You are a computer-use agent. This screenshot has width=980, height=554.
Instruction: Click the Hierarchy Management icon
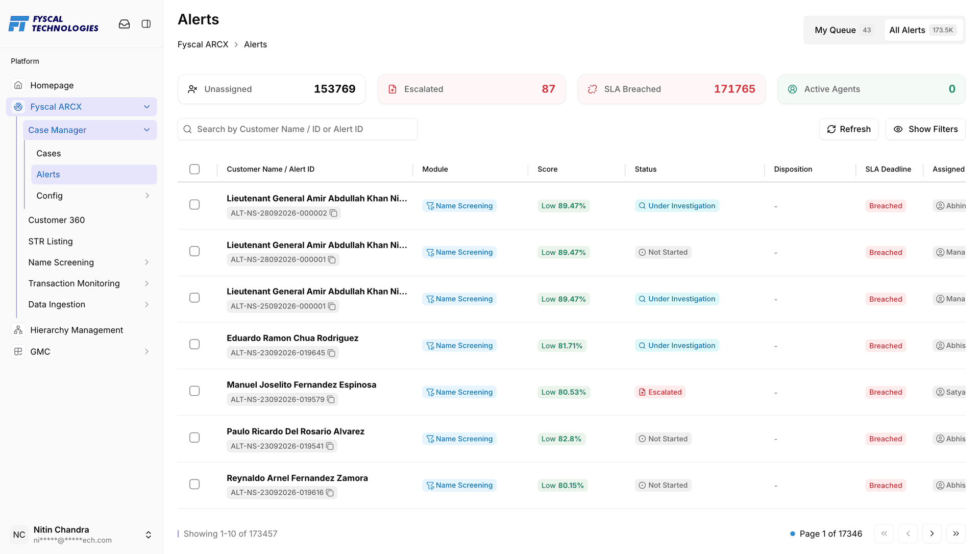(18, 330)
